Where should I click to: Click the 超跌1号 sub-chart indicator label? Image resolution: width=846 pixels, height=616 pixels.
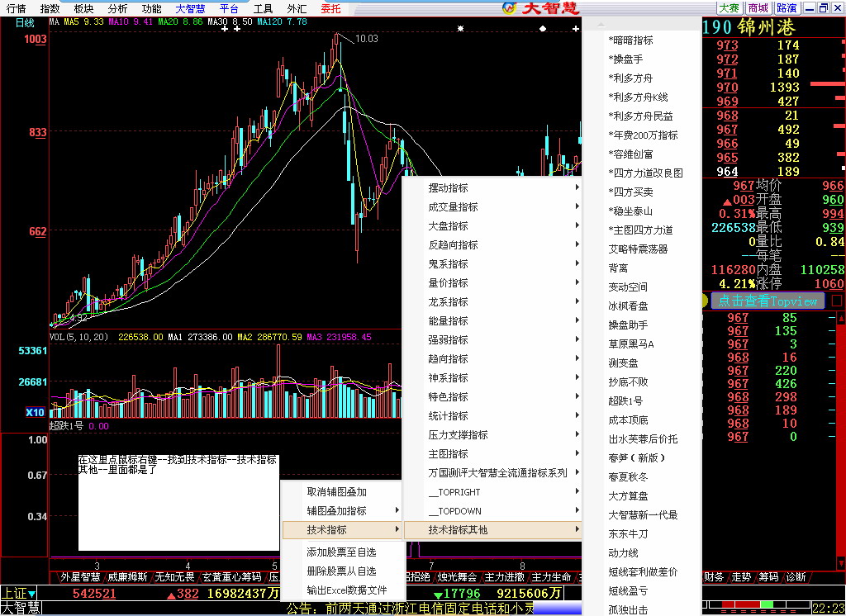tap(66, 426)
